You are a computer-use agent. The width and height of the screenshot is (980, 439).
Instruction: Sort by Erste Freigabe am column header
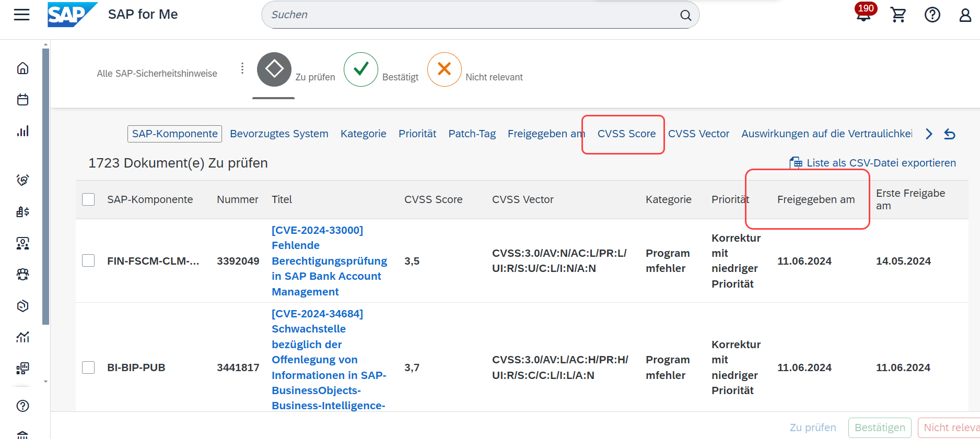click(x=911, y=199)
